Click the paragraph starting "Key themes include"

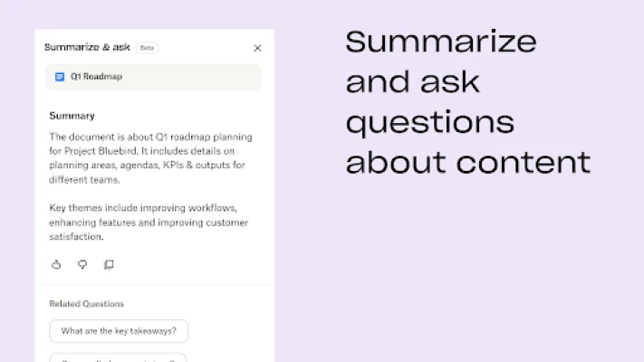coord(149,222)
